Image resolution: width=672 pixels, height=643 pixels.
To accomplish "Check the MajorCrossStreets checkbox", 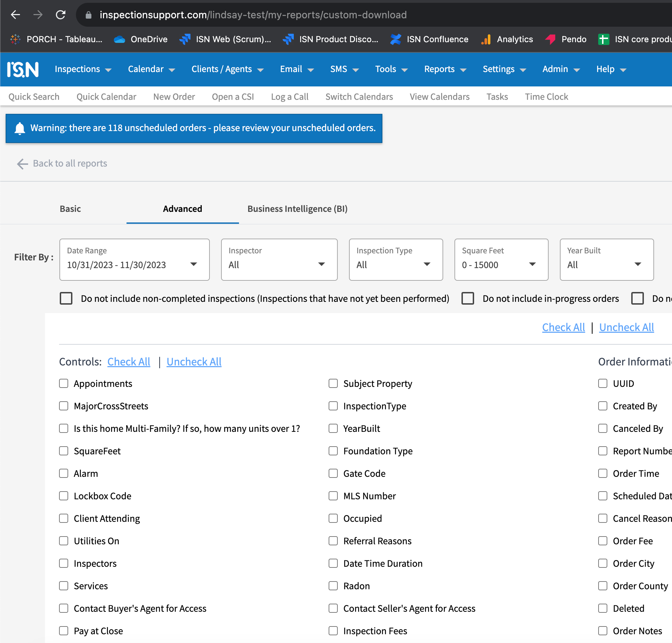I will [x=64, y=406].
